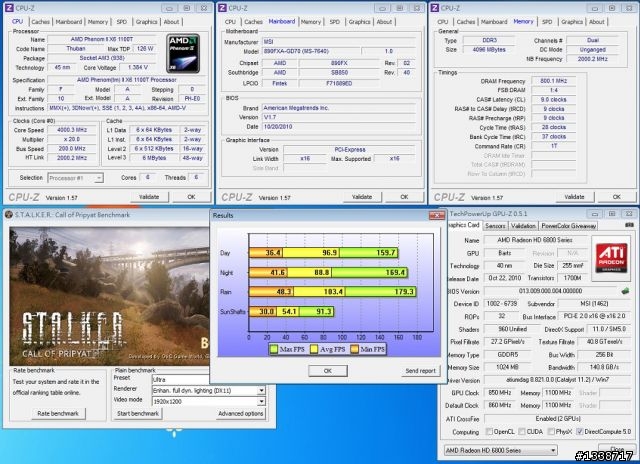Click the motherboard Model 890FXA-GD70 value
Viewport: 640px width, 464px height.
pos(311,51)
